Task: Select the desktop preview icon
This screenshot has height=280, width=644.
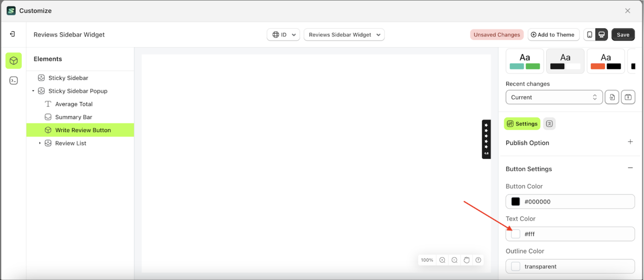Action: click(x=601, y=34)
